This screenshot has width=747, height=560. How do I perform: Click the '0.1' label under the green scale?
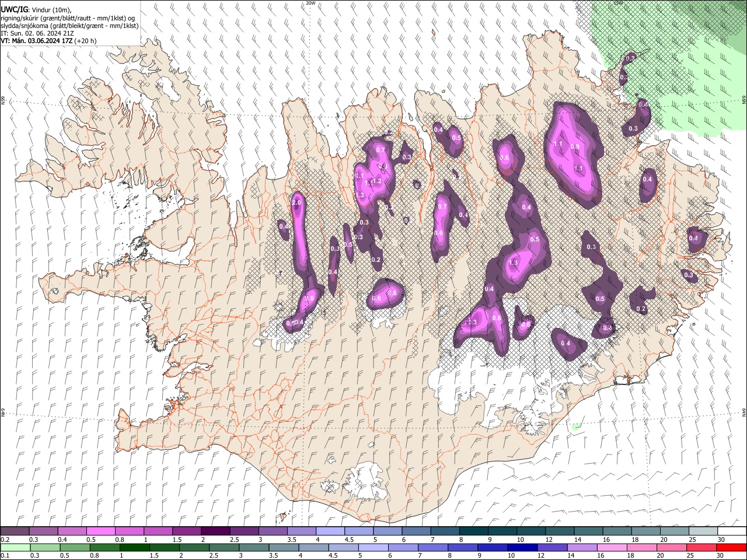[x=5, y=556]
